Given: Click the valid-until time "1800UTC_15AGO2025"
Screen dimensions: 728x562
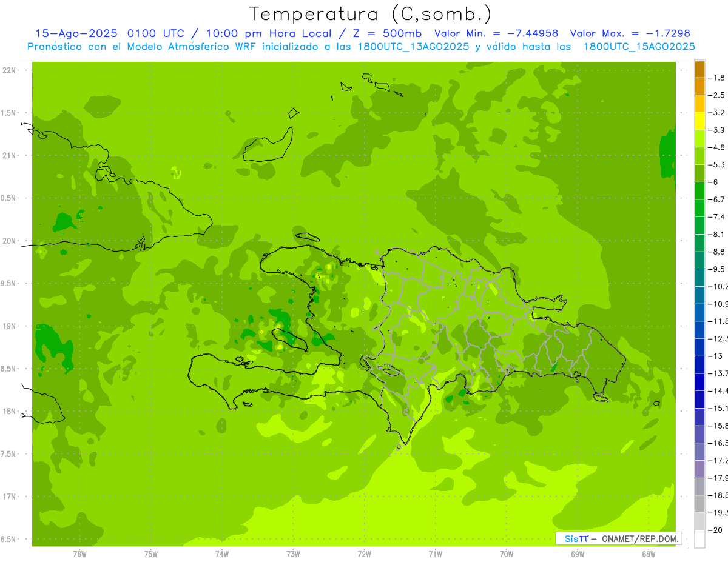Looking at the screenshot, I should pyautogui.click(x=639, y=47).
